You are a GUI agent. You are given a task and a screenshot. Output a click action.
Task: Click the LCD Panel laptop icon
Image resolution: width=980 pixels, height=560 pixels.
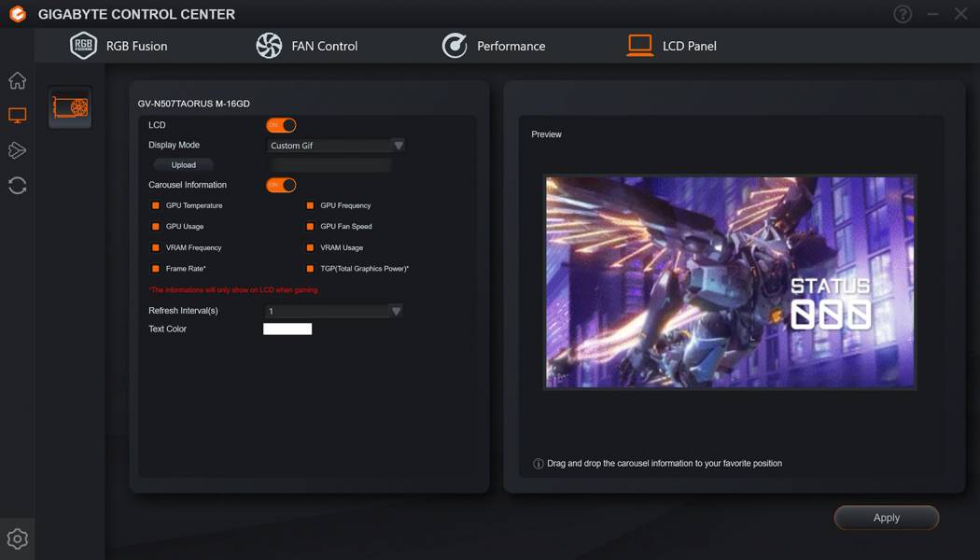(640, 46)
